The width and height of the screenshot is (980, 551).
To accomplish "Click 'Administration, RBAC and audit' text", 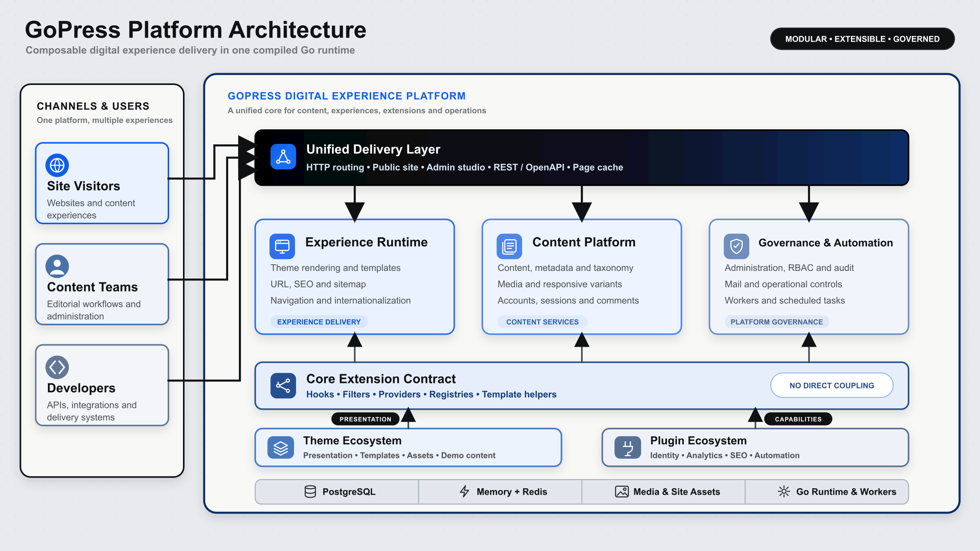I will 789,268.
